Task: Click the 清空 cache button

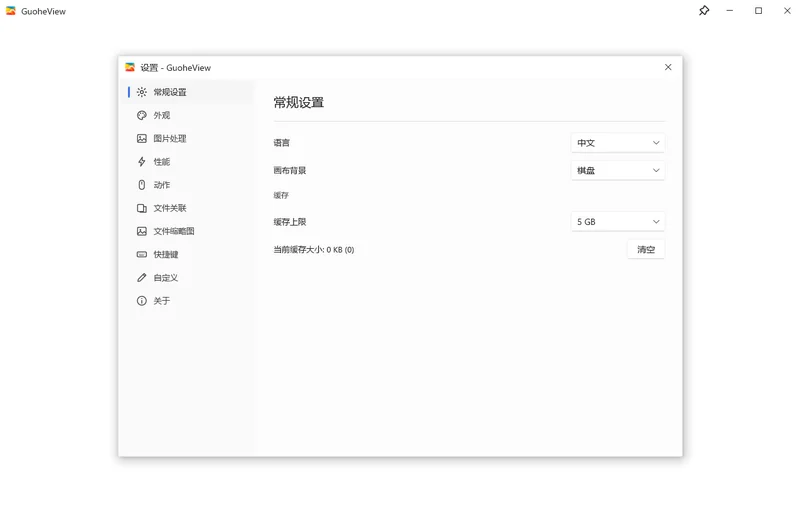Action: pos(646,249)
